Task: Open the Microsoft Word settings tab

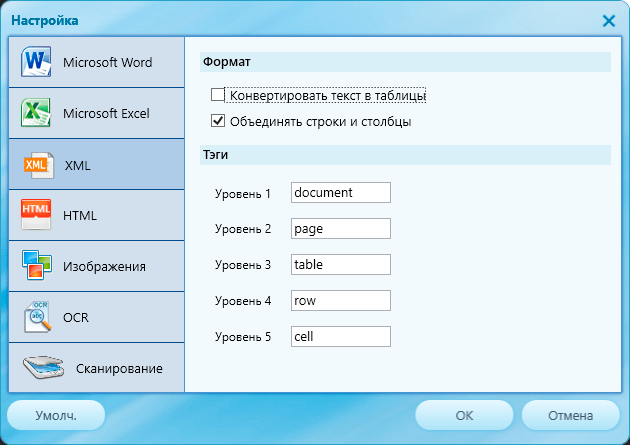Action: click(107, 62)
